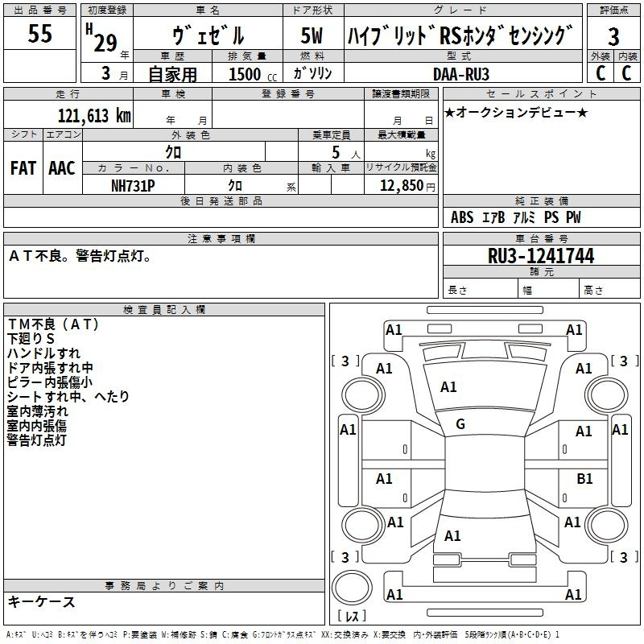The height and width of the screenshot is (644, 644).
Task: Click the B1 damage mark on diagram
Action: coord(584,478)
